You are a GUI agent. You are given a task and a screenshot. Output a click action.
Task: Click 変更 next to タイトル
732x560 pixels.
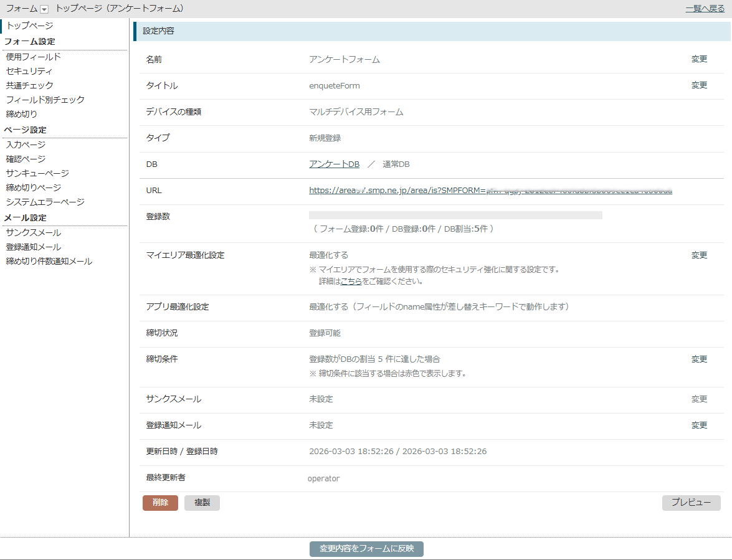[699, 85]
